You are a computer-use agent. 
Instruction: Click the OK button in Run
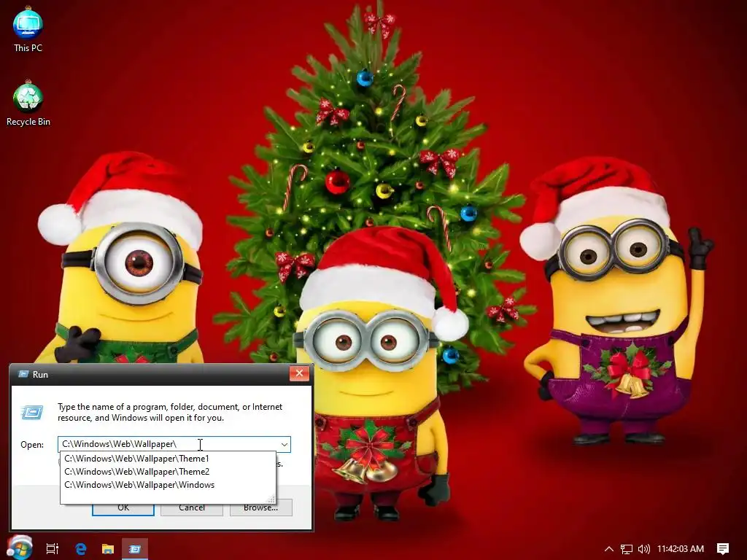[123, 508]
